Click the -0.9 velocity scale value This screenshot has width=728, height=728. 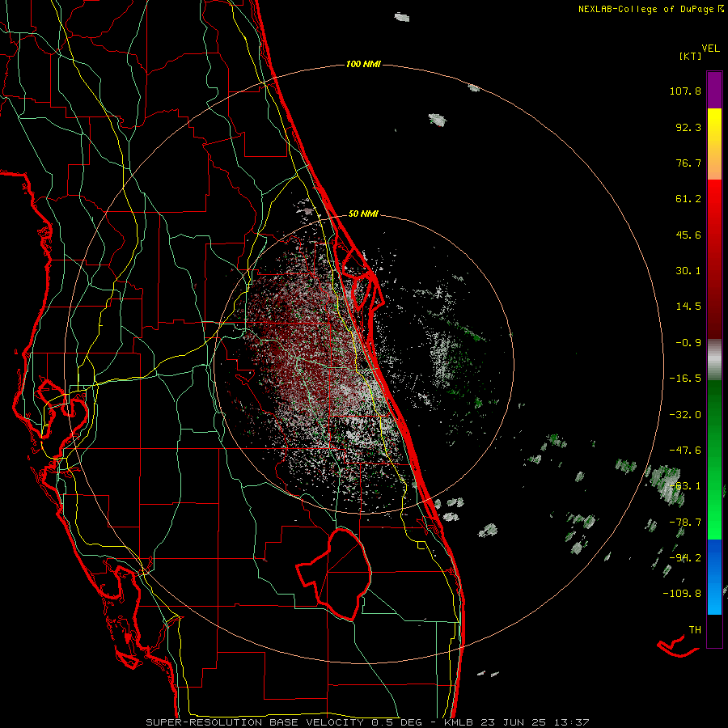[688, 343]
